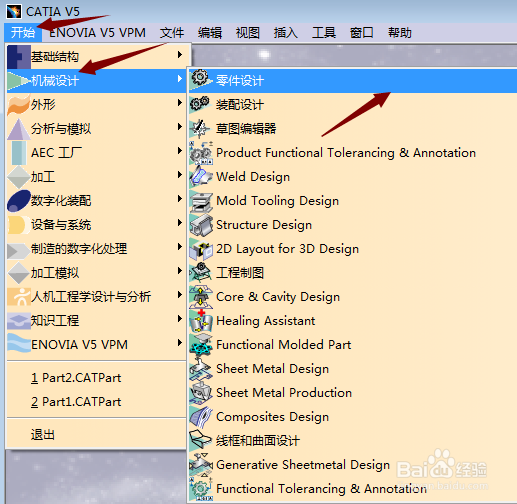This screenshot has width=517, height=504.
Task: Open the 编辑 menu
Action: coord(210,33)
